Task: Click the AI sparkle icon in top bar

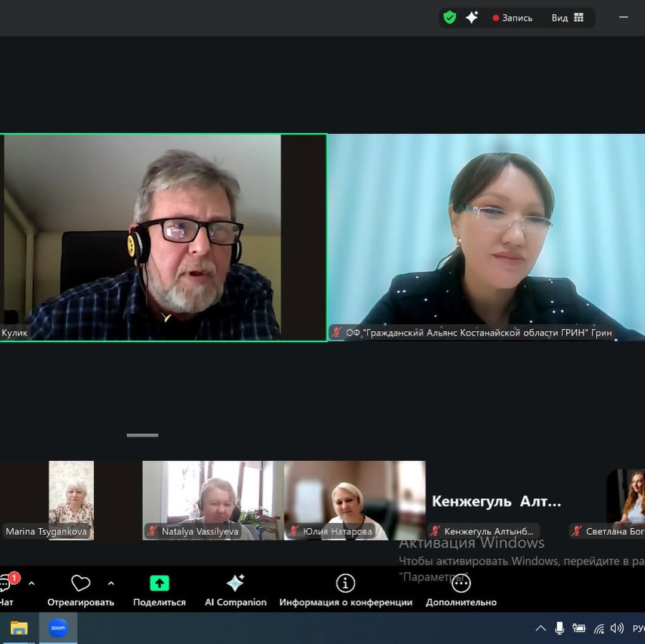Action: pyautogui.click(x=472, y=18)
